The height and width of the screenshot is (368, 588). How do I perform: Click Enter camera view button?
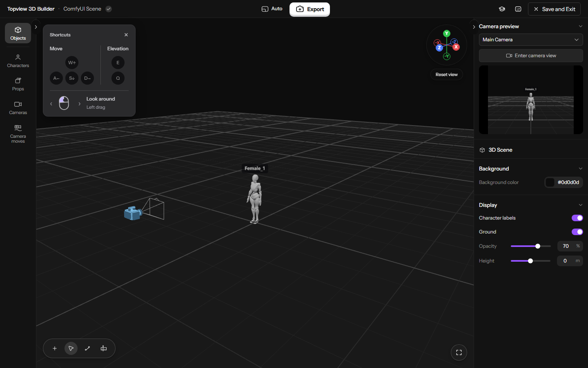531,56
